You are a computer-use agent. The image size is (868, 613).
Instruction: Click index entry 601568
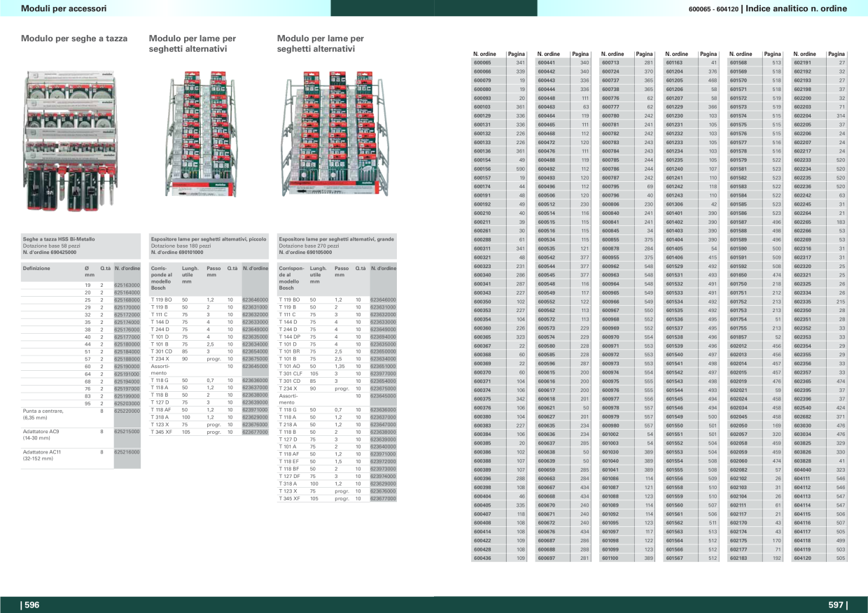coord(738,63)
